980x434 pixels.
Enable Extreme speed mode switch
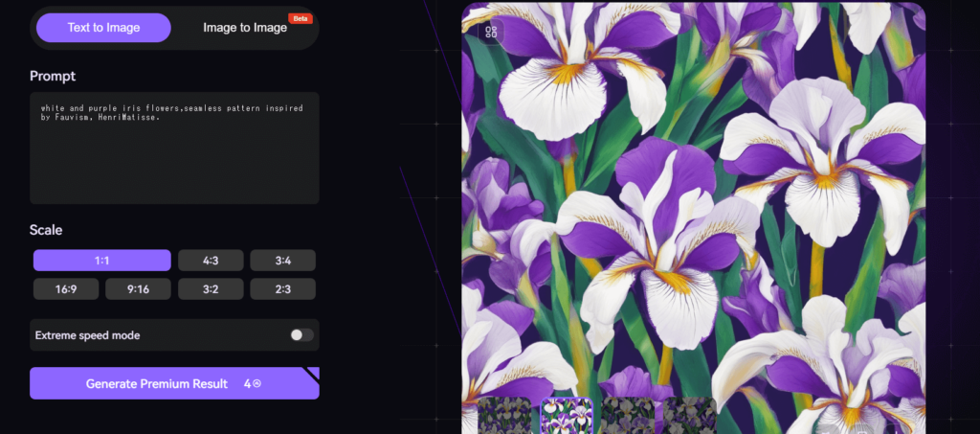coord(301,335)
